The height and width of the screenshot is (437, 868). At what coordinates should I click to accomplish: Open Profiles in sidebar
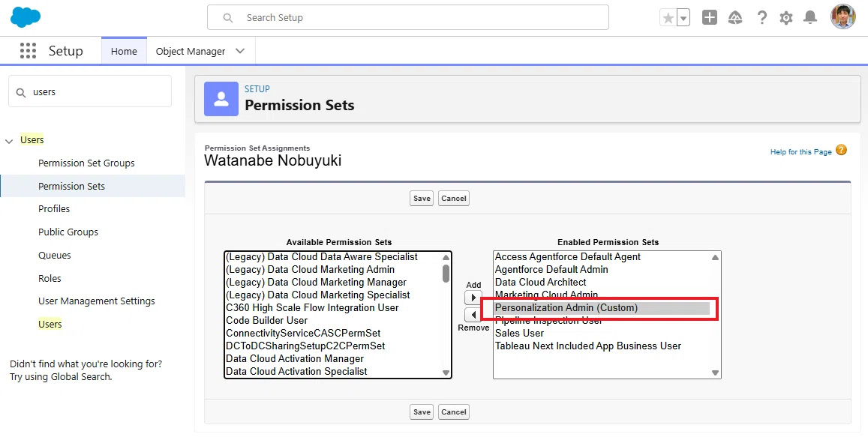[x=54, y=209]
